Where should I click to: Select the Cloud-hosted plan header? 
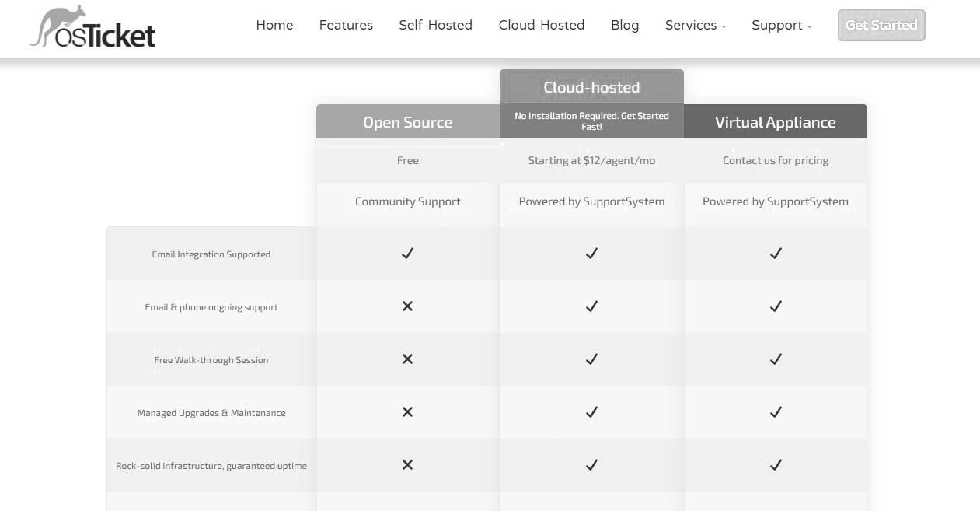(x=591, y=88)
